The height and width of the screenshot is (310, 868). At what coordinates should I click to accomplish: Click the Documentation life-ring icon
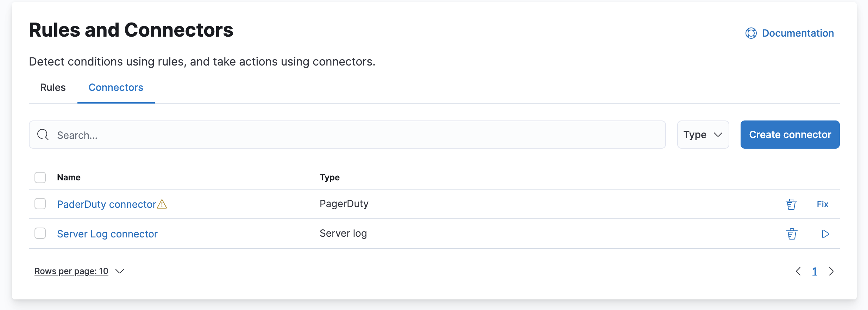tap(750, 33)
